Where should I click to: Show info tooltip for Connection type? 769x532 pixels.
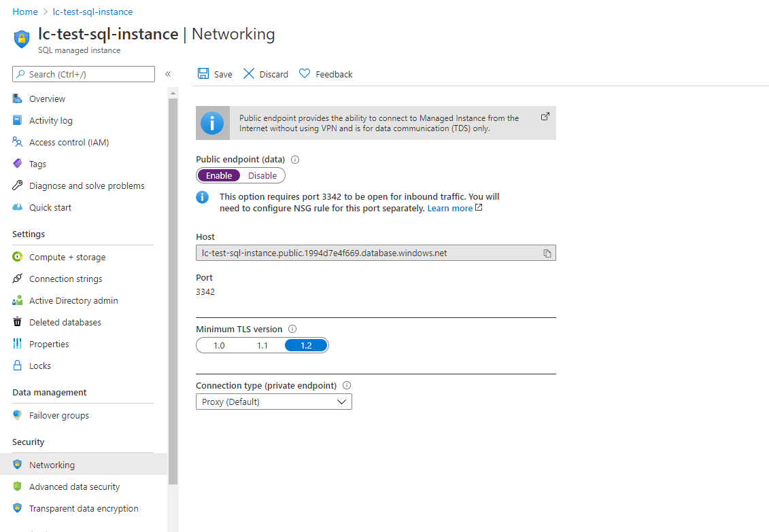[347, 385]
